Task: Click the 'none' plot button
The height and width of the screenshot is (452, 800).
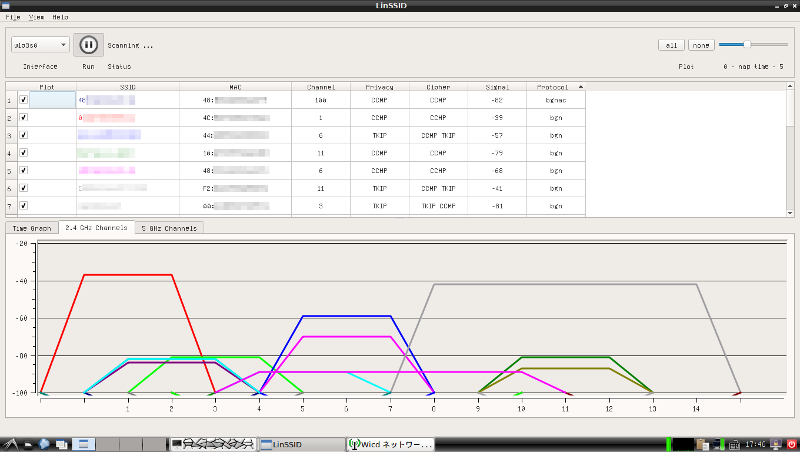Action: pyautogui.click(x=701, y=45)
